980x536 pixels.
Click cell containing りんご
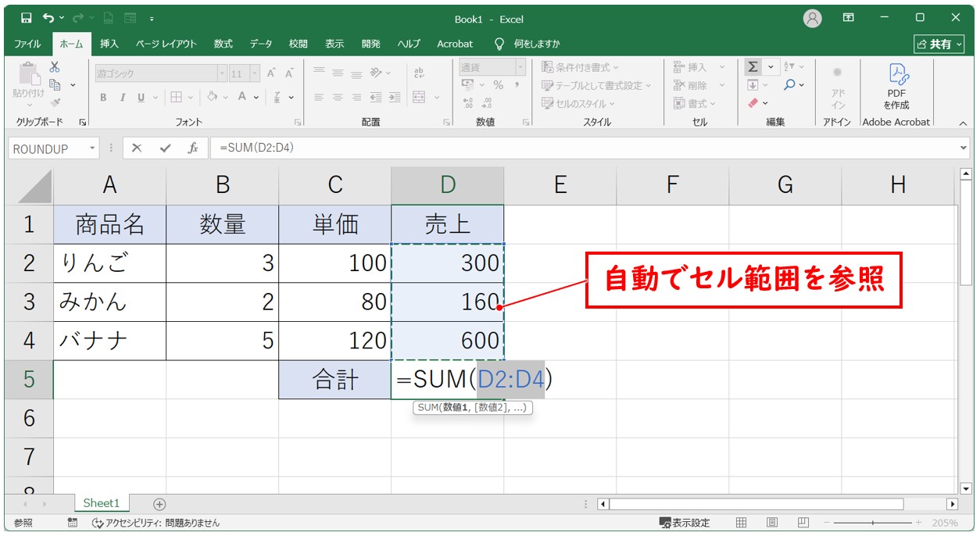(x=109, y=263)
